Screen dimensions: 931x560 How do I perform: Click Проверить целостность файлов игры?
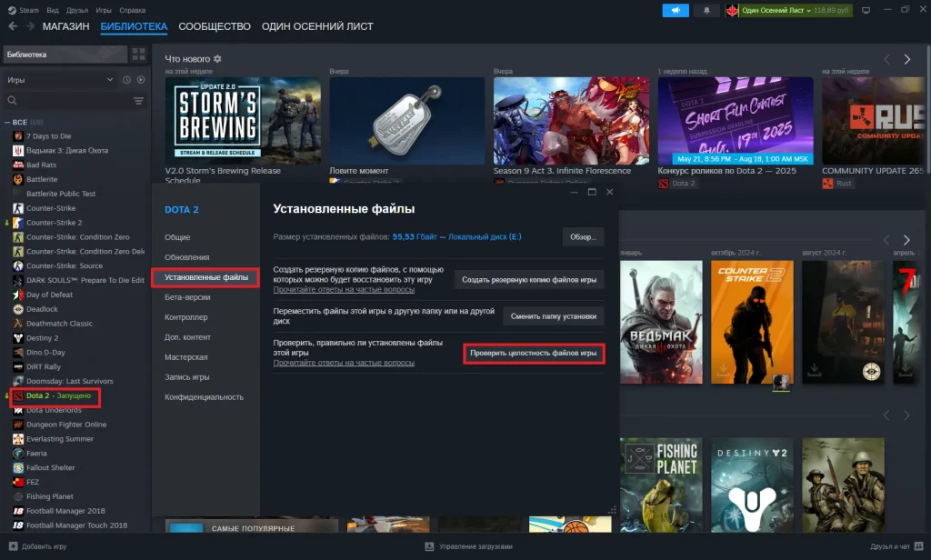coord(533,354)
